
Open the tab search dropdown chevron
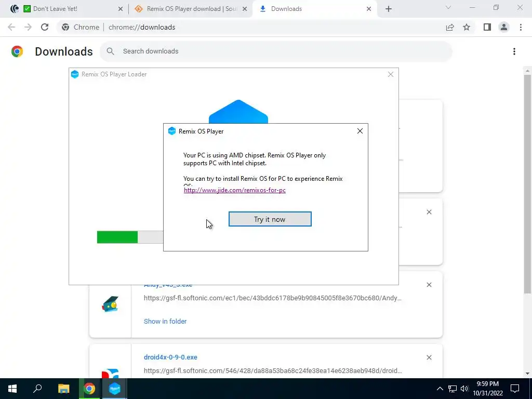[x=448, y=7]
